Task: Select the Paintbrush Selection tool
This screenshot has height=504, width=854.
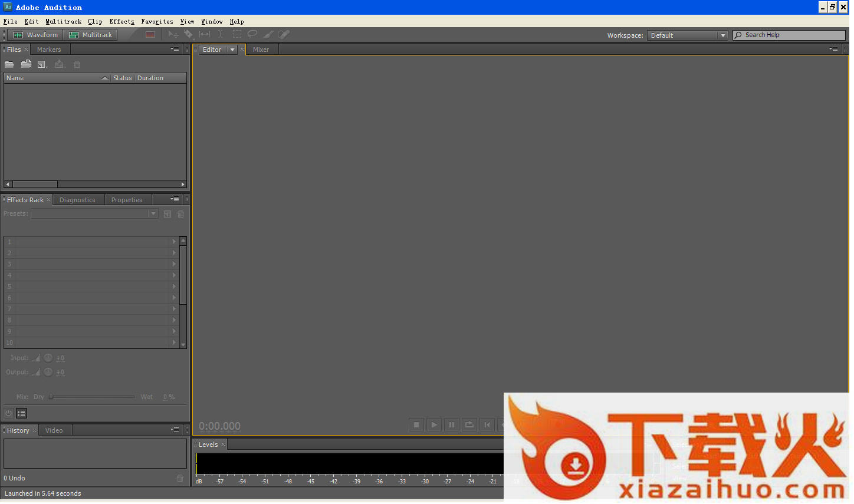Action: 268,35
